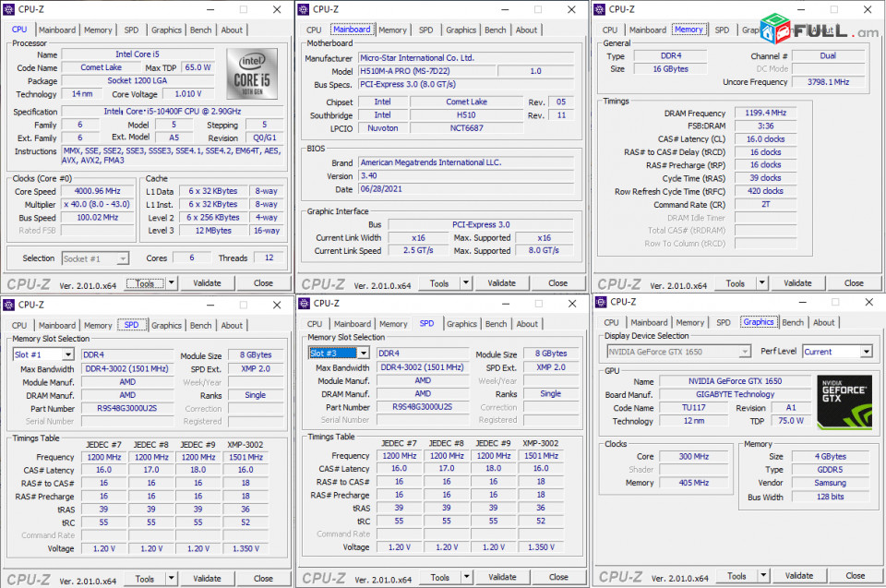Click the '128 bits' bus width value
Screen dimensions: 886x588
(x=830, y=497)
